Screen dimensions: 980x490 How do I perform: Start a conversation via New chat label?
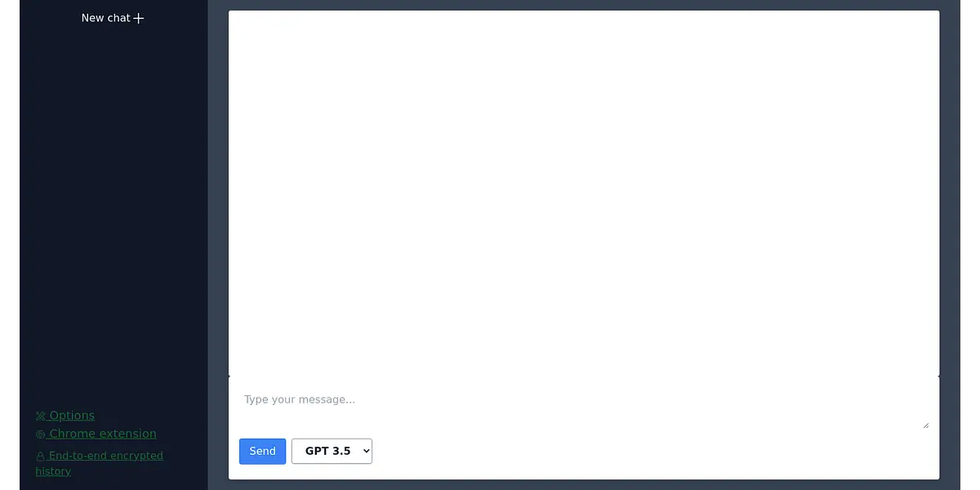(x=106, y=18)
